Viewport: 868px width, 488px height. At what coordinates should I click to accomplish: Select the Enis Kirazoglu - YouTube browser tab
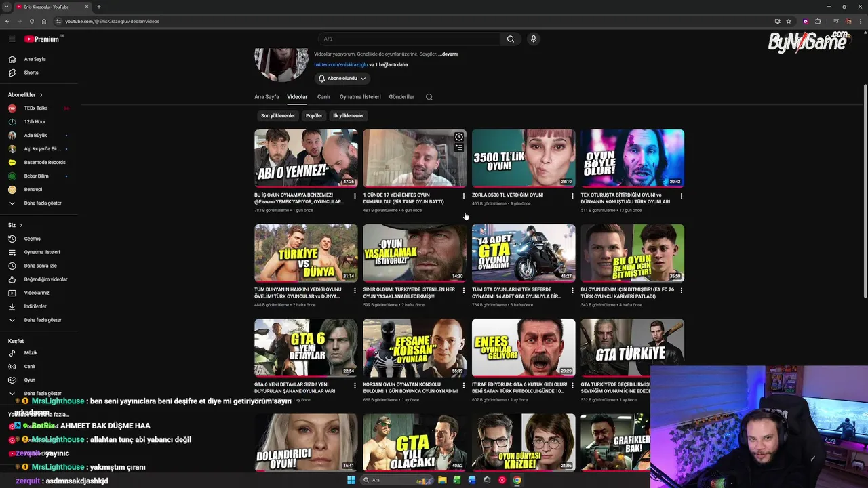click(52, 7)
